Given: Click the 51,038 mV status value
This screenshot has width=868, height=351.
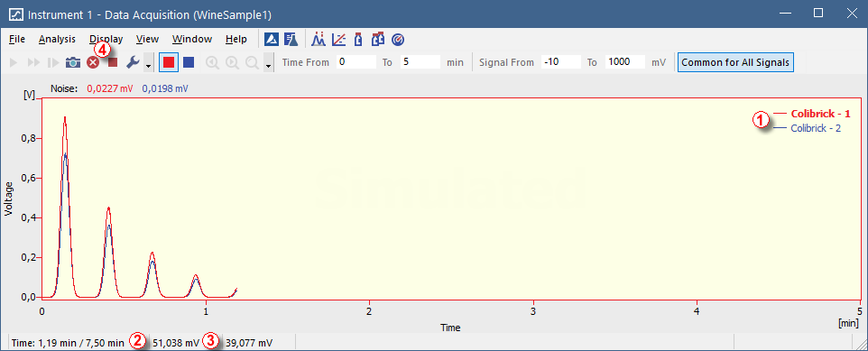Looking at the screenshot, I should tap(176, 343).
